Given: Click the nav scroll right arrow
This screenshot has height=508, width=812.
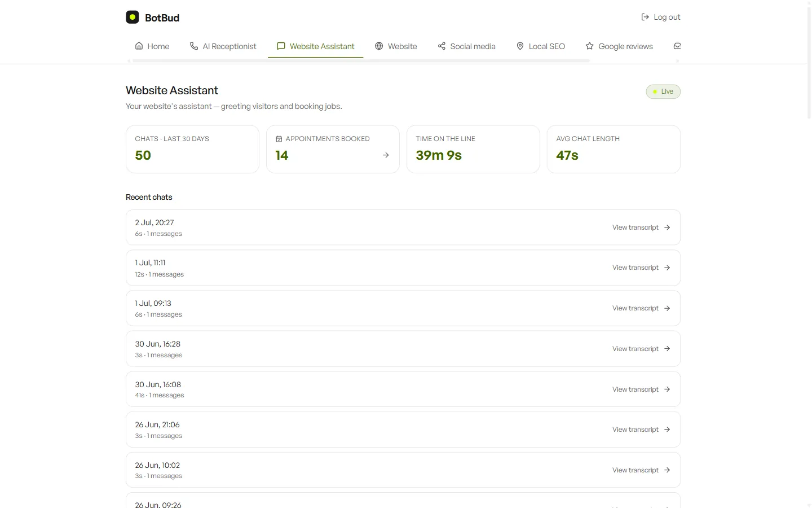Looking at the screenshot, I should (677, 60).
